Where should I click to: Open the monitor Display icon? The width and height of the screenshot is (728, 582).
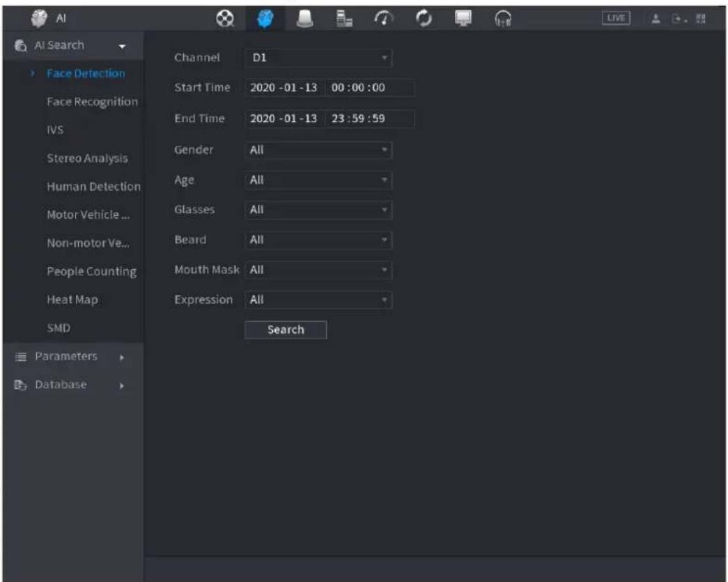tap(463, 19)
